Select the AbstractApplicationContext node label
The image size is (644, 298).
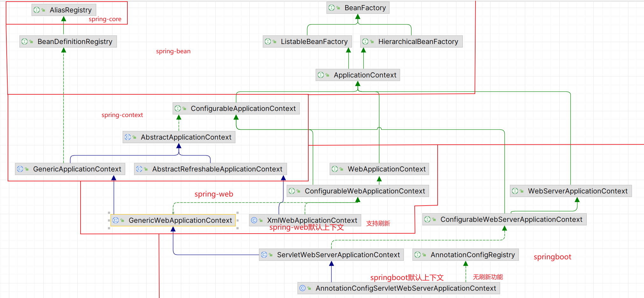click(186, 137)
